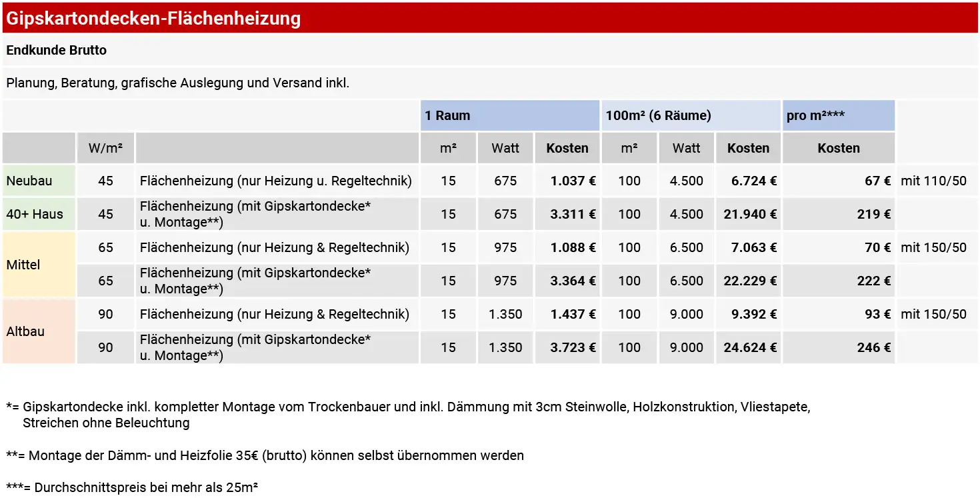Select the cost value "3.723 €"
Image resolution: width=980 pixels, height=498 pixels.
[573, 347]
